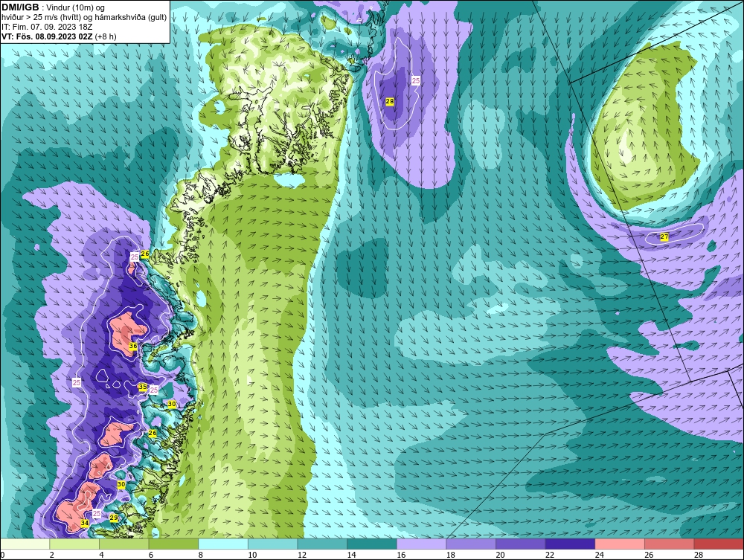The width and height of the screenshot is (744, 560).
Task: Click the legend scale number 14
Action: [351, 555]
